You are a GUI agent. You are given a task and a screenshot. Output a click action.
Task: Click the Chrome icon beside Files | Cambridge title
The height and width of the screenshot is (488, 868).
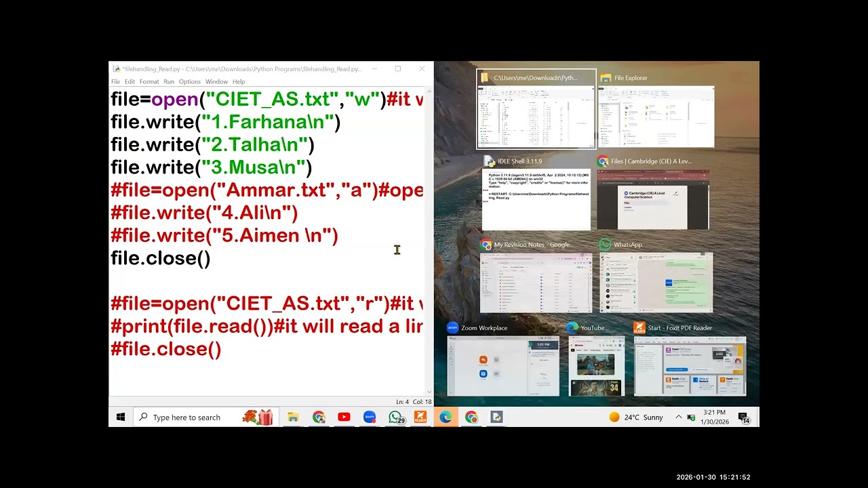pyautogui.click(x=603, y=161)
